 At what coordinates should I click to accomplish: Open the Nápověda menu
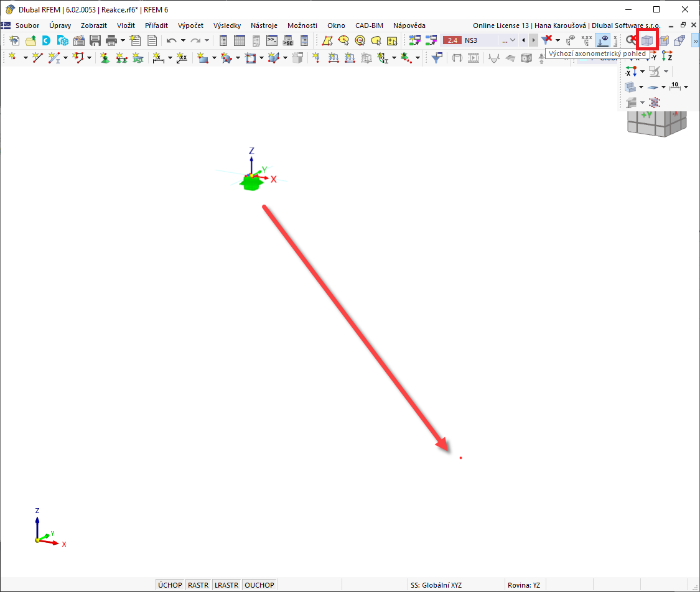pyautogui.click(x=409, y=25)
